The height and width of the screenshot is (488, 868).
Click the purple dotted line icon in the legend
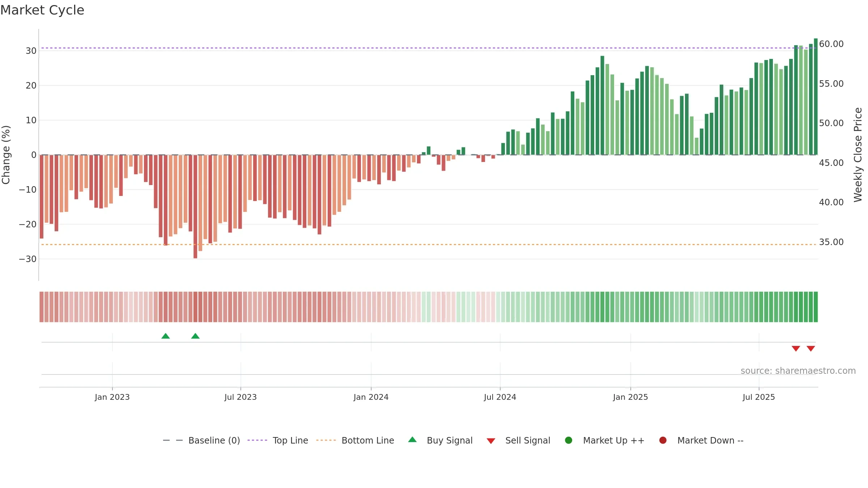click(x=257, y=440)
